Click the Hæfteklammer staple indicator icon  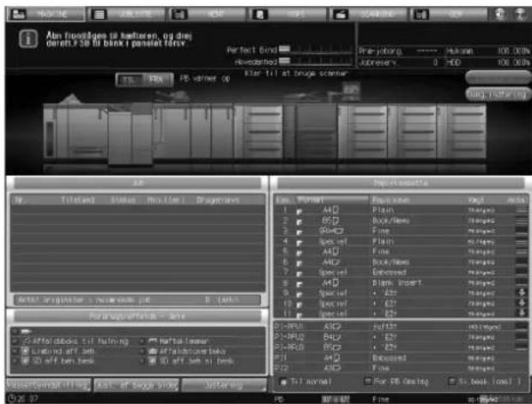pyautogui.click(x=153, y=341)
